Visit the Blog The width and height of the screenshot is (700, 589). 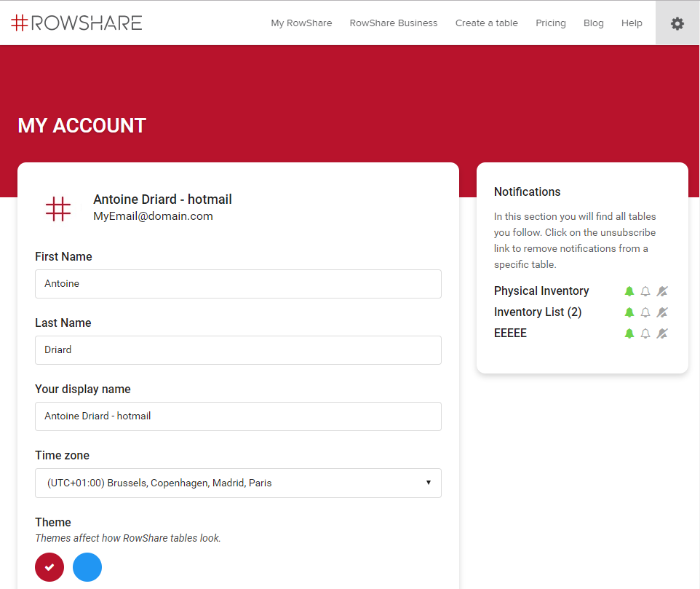[x=593, y=23]
